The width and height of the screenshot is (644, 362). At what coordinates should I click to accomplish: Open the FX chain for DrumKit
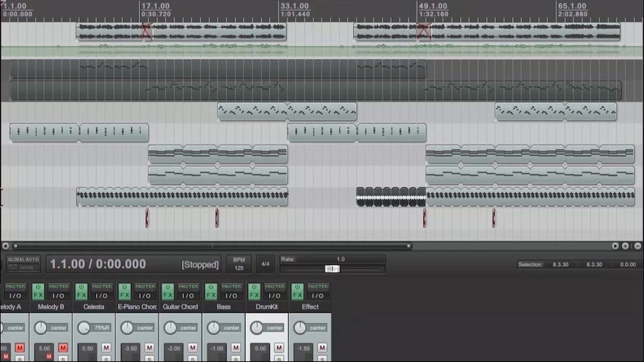254,295
